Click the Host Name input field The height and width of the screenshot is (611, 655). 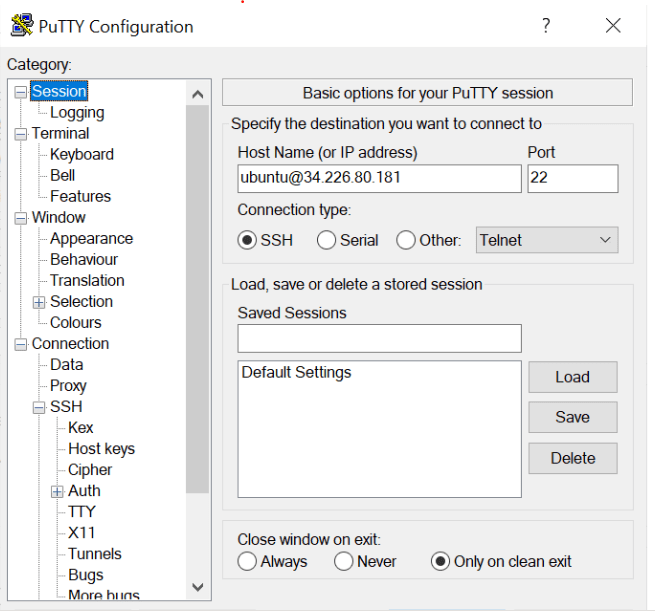[x=379, y=179]
